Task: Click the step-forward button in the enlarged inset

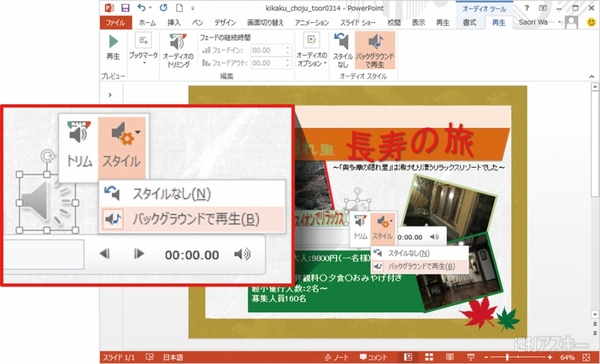Action: (139, 253)
